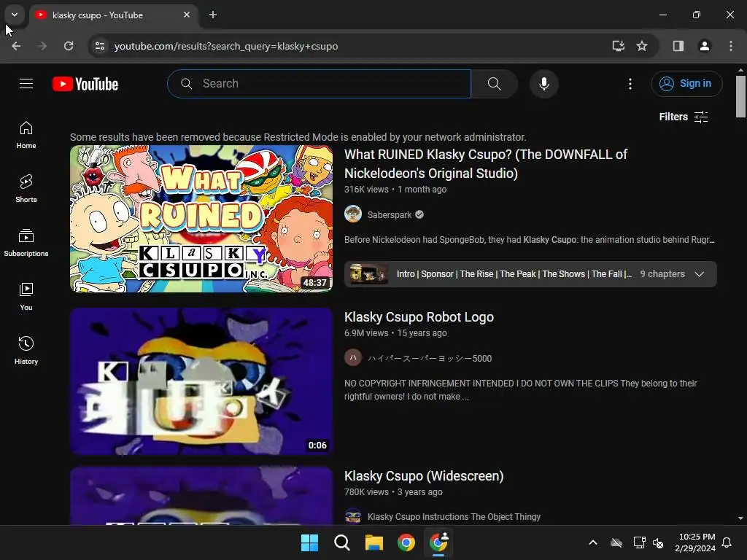Open the Widescreen video thumbnail
The image size is (747, 560).
click(x=201, y=496)
